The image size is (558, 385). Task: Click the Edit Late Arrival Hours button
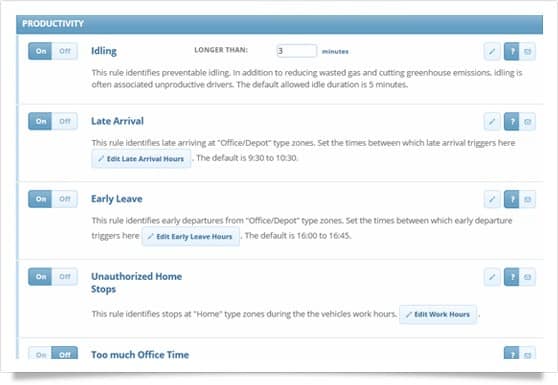pos(141,159)
